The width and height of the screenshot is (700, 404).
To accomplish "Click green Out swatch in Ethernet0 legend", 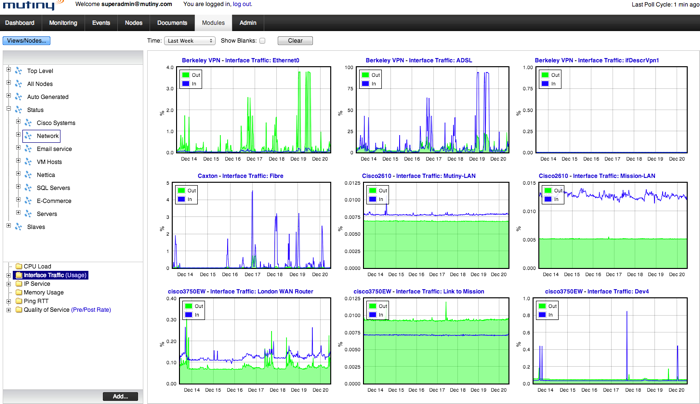I will pos(186,75).
